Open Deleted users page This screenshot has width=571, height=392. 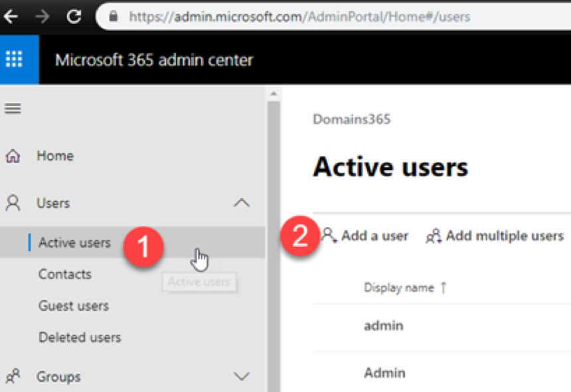80,338
